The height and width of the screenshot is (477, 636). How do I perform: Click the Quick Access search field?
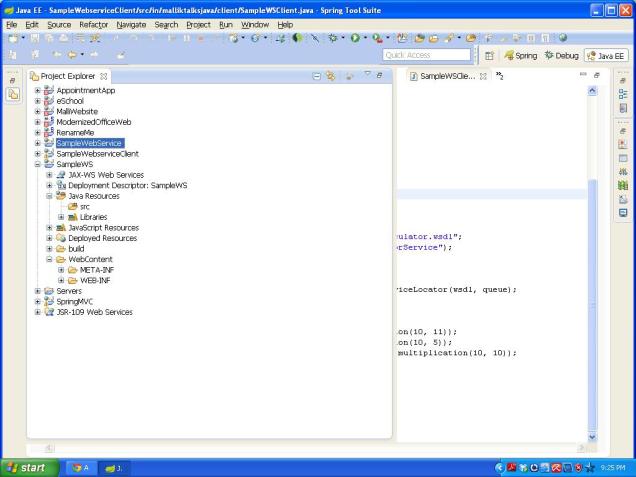(426, 55)
